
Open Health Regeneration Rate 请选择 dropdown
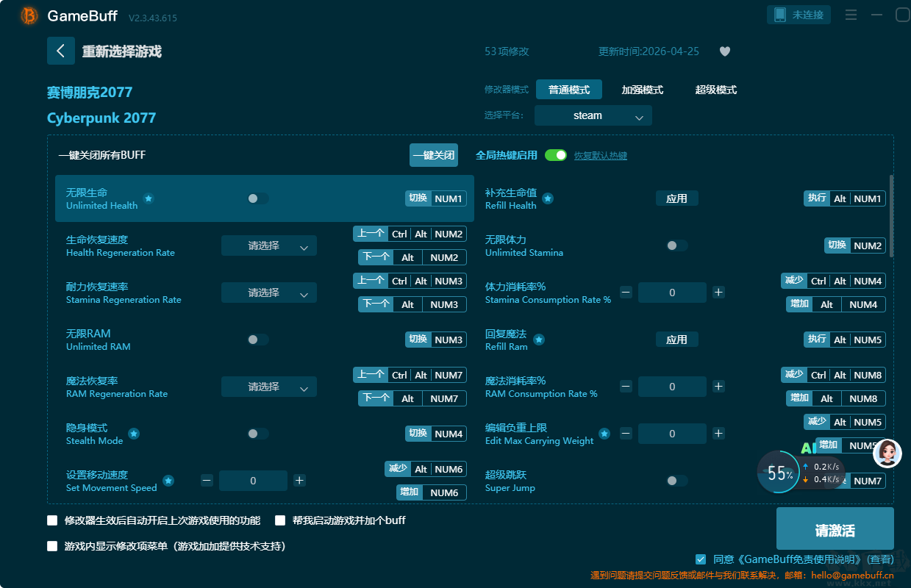(269, 245)
